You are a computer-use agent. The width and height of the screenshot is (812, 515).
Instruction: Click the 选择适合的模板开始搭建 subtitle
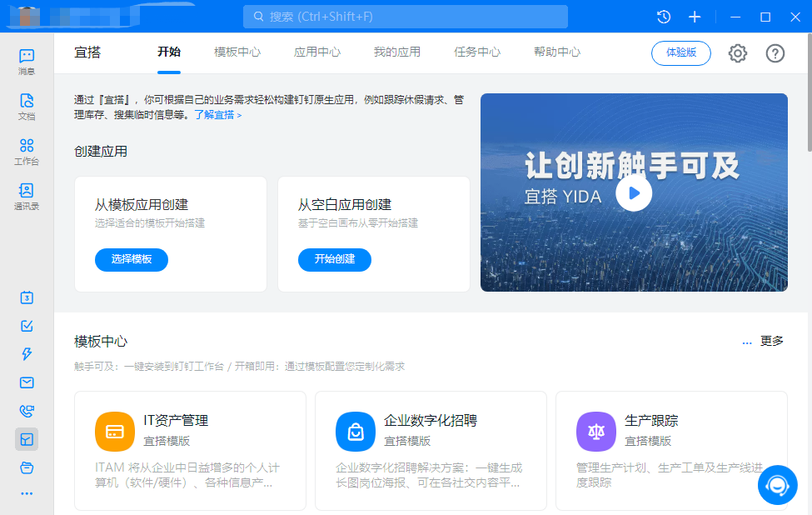click(150, 223)
